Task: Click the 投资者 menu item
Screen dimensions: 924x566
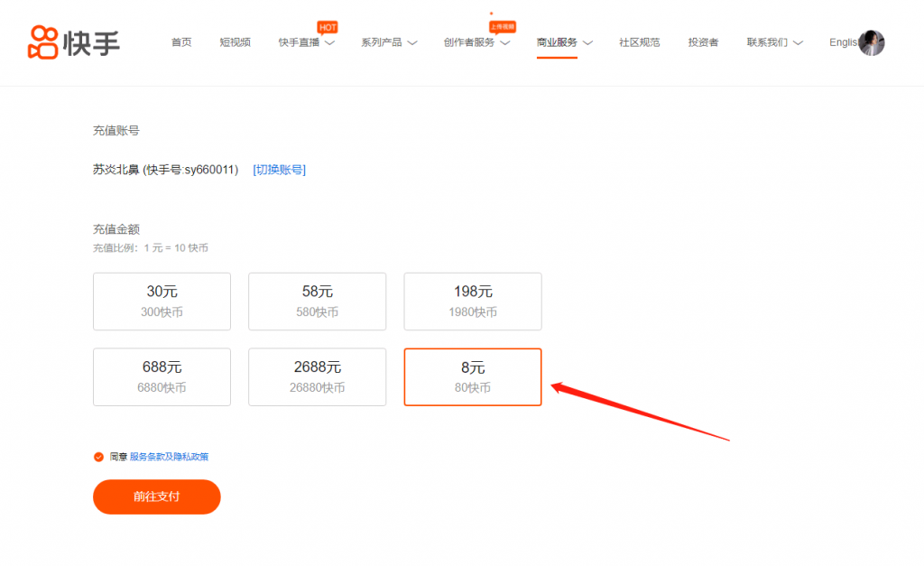Action: 702,42
